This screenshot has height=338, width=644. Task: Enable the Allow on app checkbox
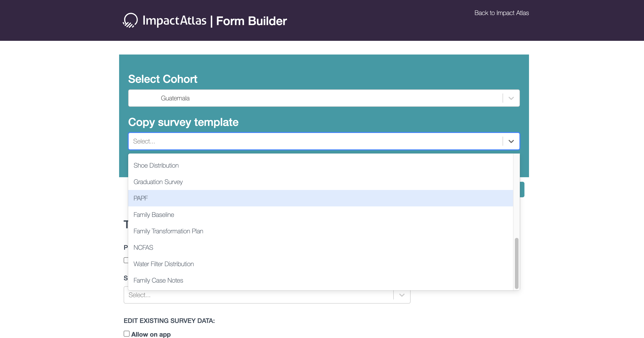pyautogui.click(x=127, y=334)
